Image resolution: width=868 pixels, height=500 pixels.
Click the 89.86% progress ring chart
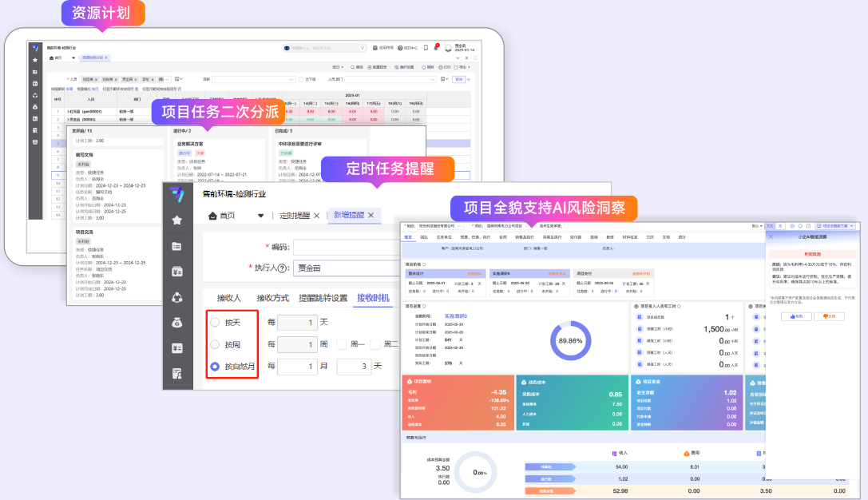(x=570, y=339)
